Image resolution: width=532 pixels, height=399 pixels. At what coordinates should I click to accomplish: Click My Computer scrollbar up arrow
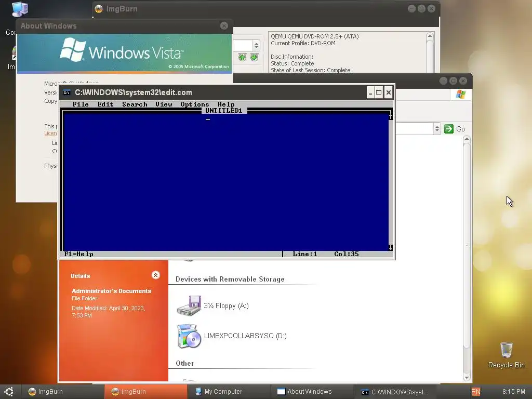coord(467,139)
